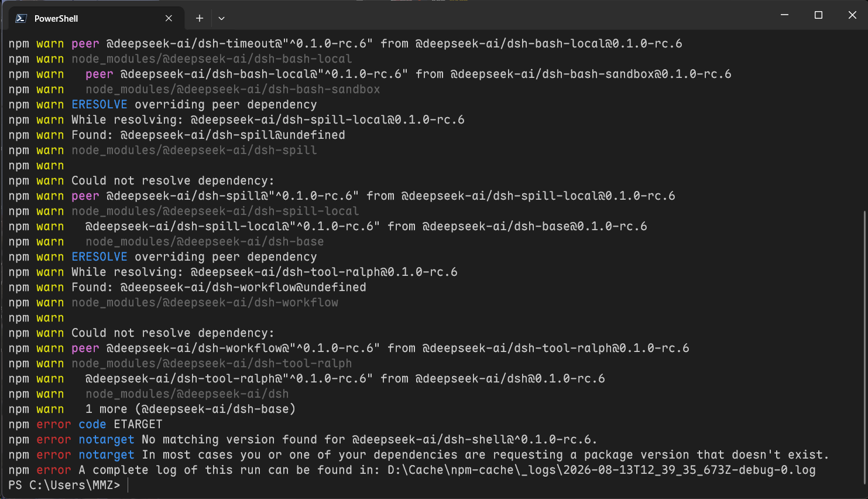Click the PowerShell icon on the tab
The height and width of the screenshot is (499, 868).
[21, 18]
